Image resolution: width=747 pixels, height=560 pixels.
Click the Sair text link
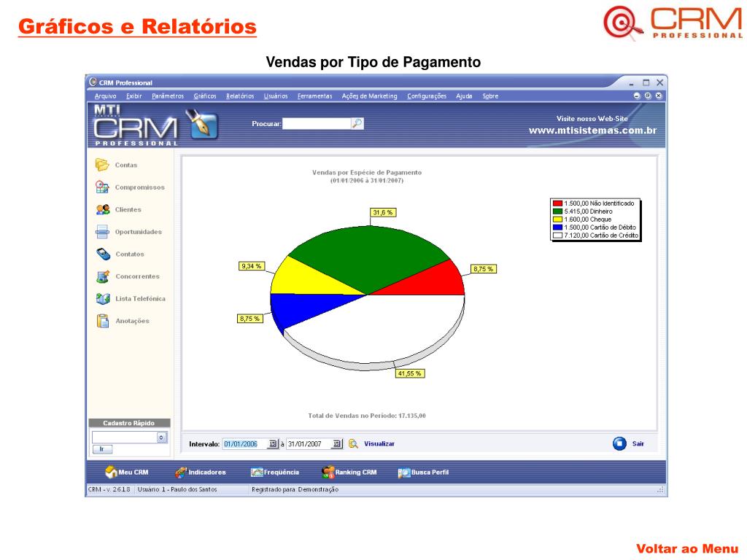(x=638, y=444)
